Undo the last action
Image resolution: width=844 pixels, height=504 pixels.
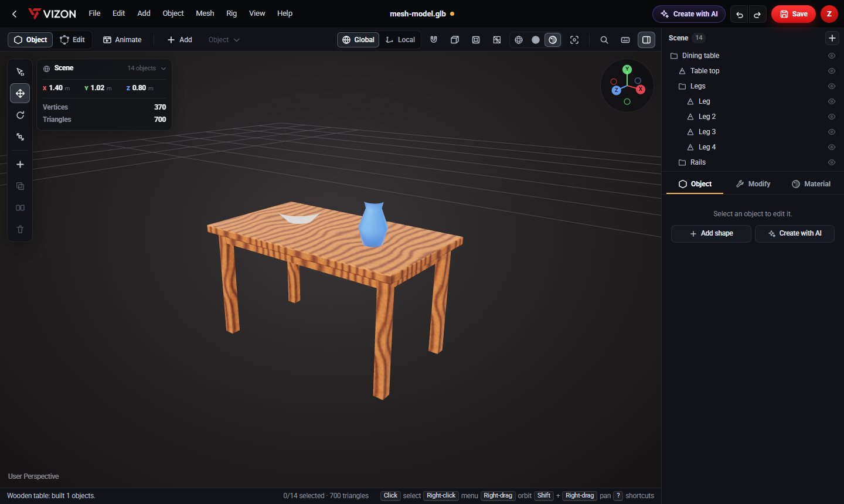click(740, 14)
